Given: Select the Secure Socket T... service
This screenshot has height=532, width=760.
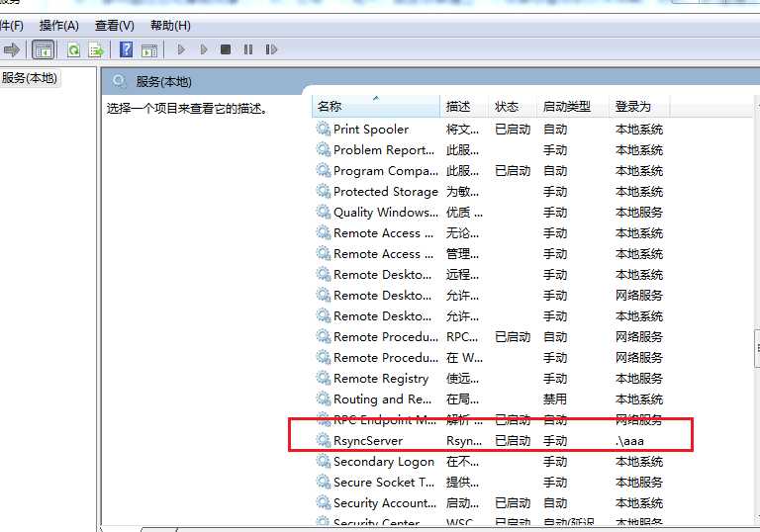Looking at the screenshot, I should [490, 483].
